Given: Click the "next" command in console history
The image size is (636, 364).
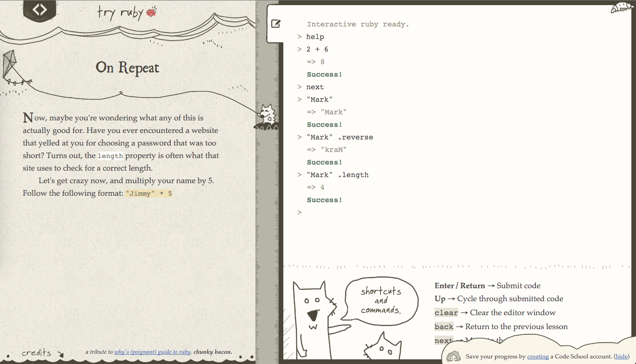Looking at the screenshot, I should [x=315, y=87].
